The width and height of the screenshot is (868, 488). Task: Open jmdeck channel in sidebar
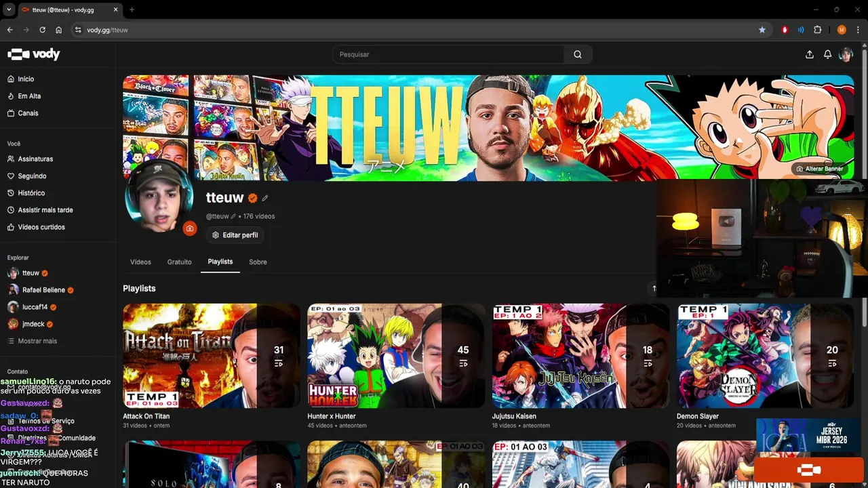coord(33,324)
